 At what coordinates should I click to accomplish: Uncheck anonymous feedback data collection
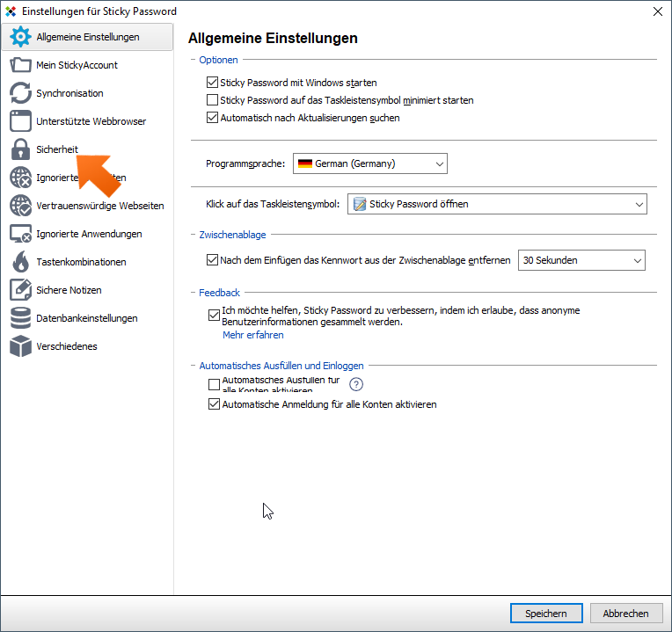click(x=214, y=316)
